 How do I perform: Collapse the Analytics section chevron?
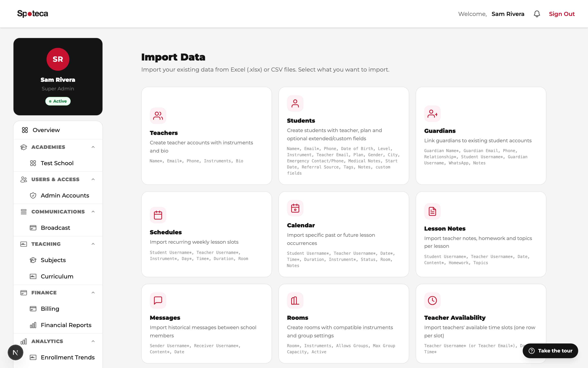pyautogui.click(x=93, y=341)
